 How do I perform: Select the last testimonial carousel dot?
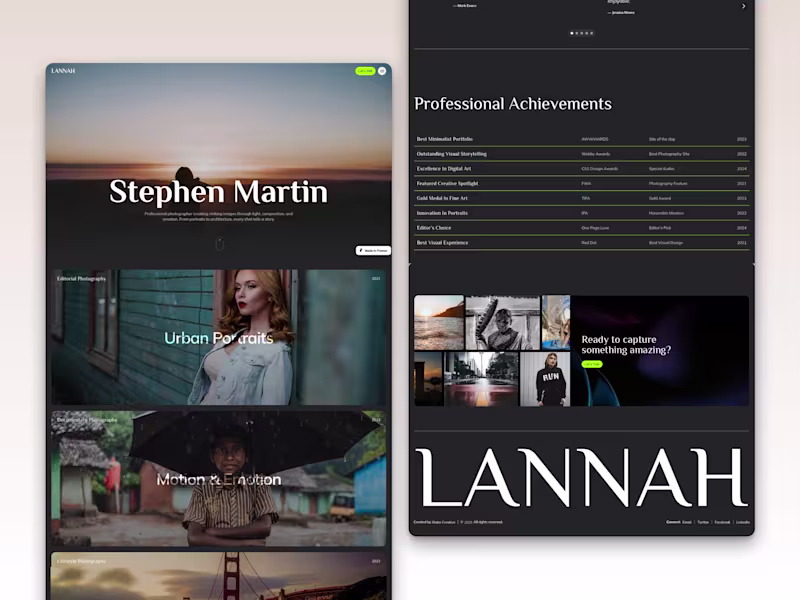[590, 33]
